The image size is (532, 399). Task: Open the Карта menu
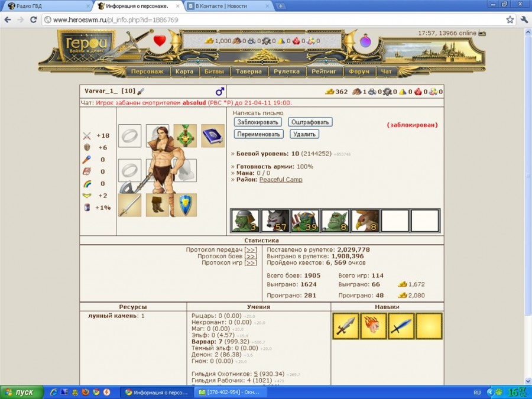[184, 72]
